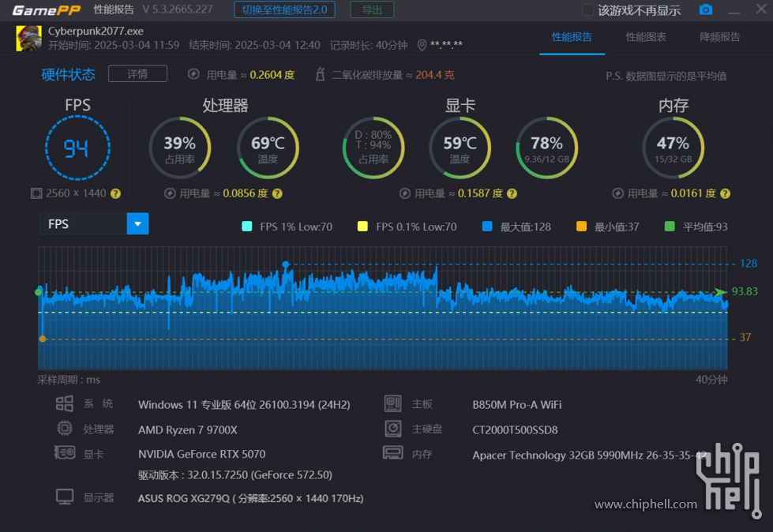Viewport: 773px width, 532px height.
Task: Click the processor power usage icon
Action: (170, 193)
